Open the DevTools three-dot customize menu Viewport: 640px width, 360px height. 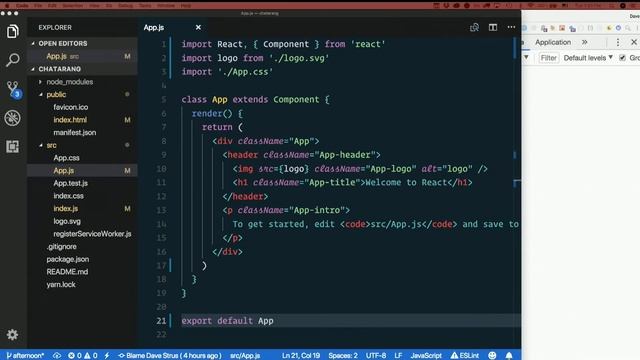[618, 42]
